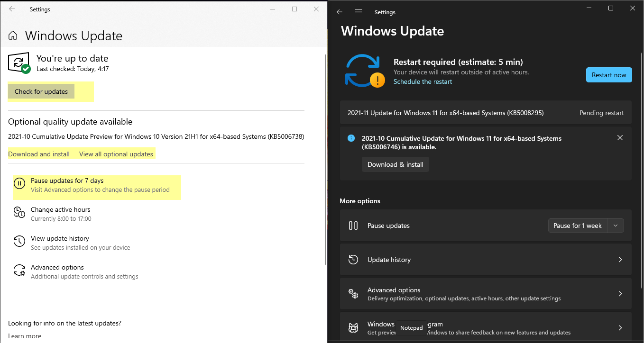
Task: Click the KB5008295 Pending restart row
Action: click(486, 113)
